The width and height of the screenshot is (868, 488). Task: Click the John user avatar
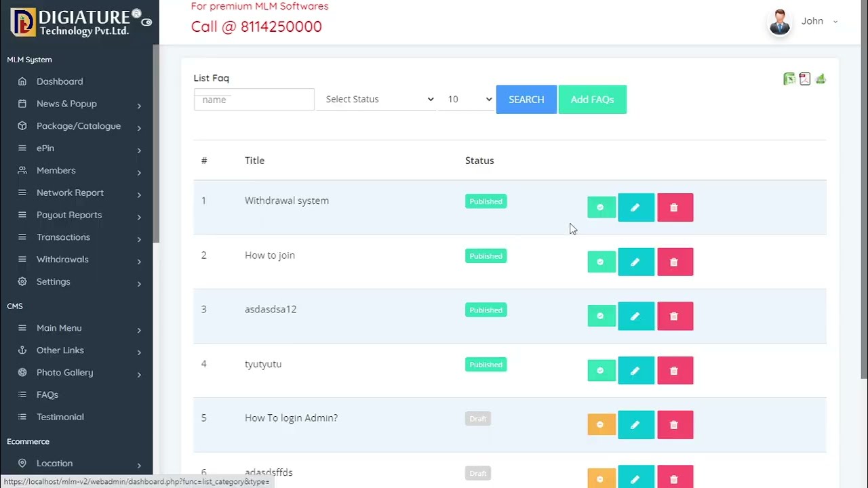point(779,22)
